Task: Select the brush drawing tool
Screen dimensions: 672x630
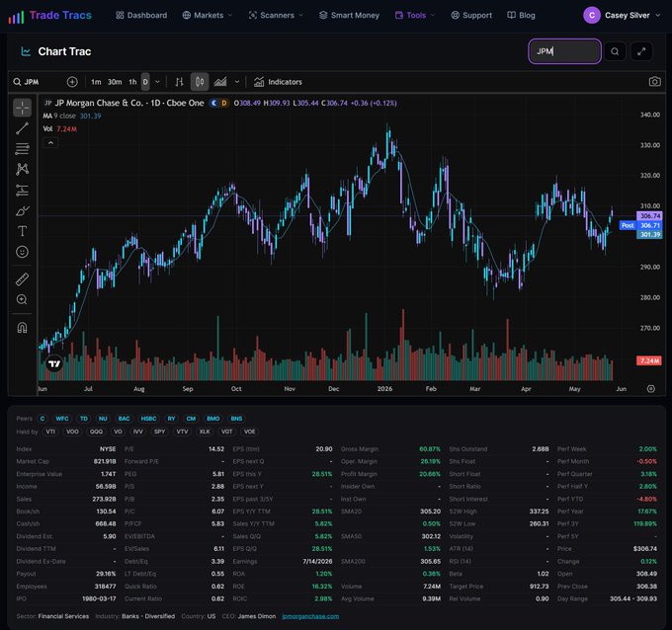Action: click(23, 210)
